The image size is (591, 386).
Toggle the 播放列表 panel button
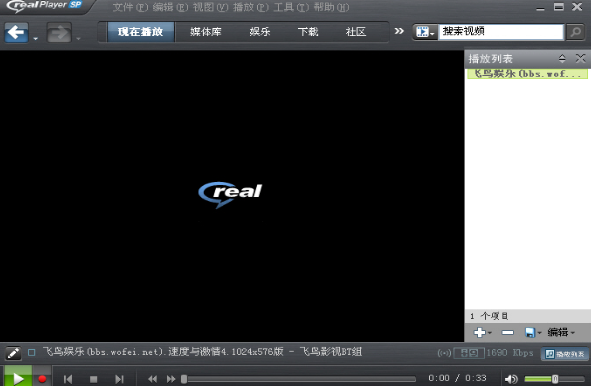[565, 354]
